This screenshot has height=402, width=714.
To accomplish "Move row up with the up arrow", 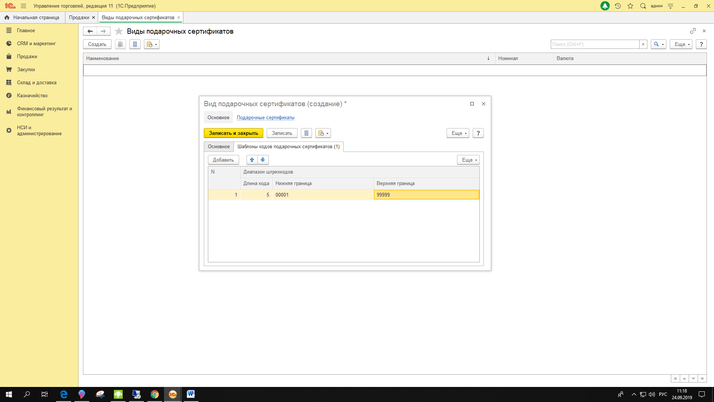I will point(252,160).
